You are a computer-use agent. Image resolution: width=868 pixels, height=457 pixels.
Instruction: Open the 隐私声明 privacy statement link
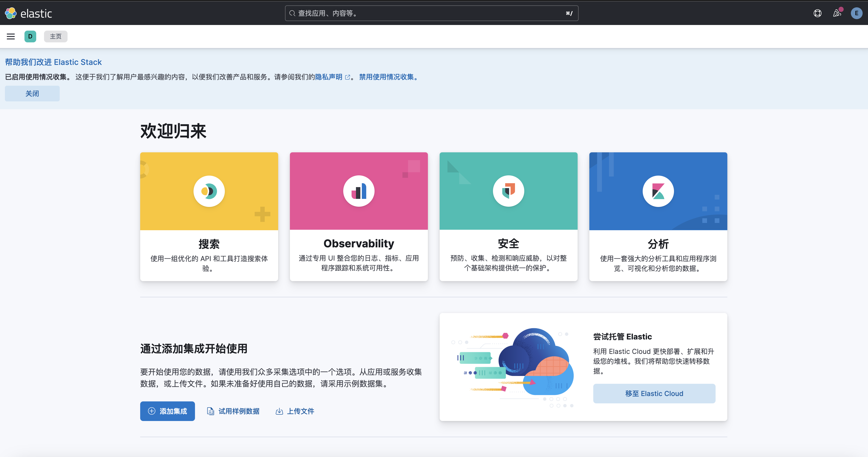(x=329, y=77)
